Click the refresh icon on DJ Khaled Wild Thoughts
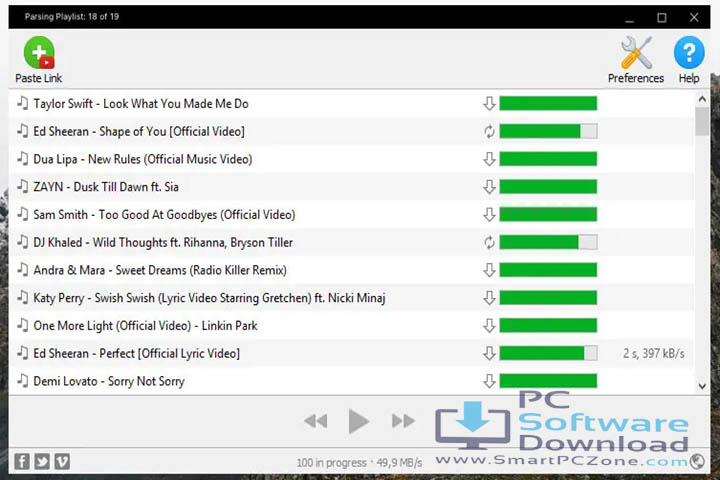This screenshot has width=720, height=480. click(489, 242)
